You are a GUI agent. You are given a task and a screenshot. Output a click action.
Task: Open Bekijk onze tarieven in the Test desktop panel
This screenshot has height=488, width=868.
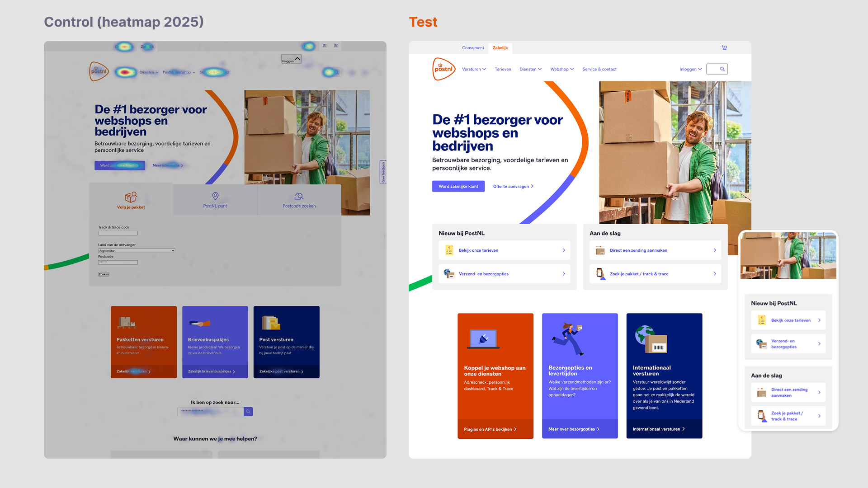point(505,250)
